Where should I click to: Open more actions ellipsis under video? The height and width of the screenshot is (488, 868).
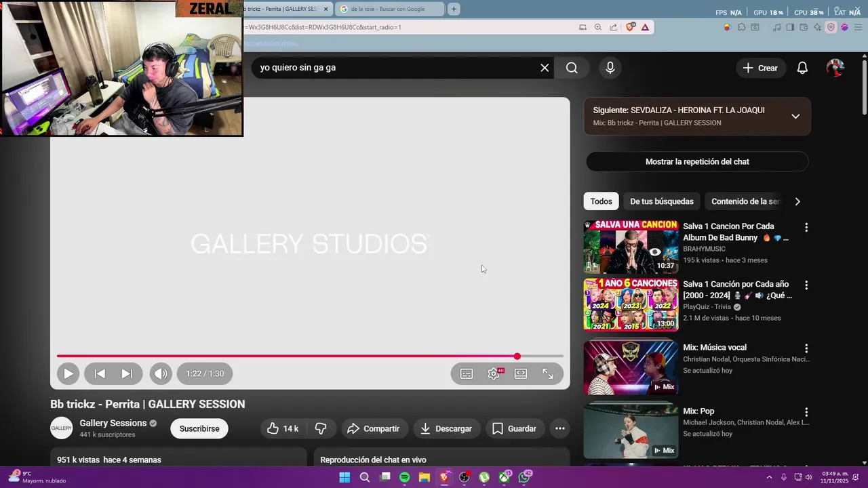pyautogui.click(x=559, y=428)
